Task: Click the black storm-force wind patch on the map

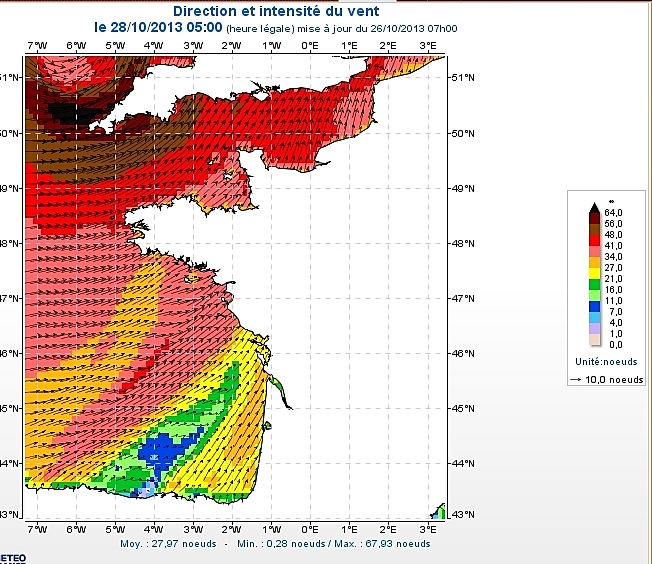Action: [x=73, y=113]
